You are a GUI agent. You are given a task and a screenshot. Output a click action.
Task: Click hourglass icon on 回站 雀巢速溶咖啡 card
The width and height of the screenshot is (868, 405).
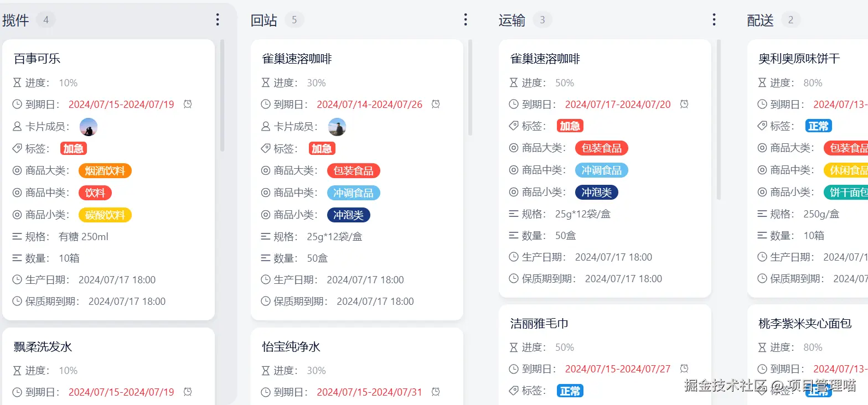[265, 83]
